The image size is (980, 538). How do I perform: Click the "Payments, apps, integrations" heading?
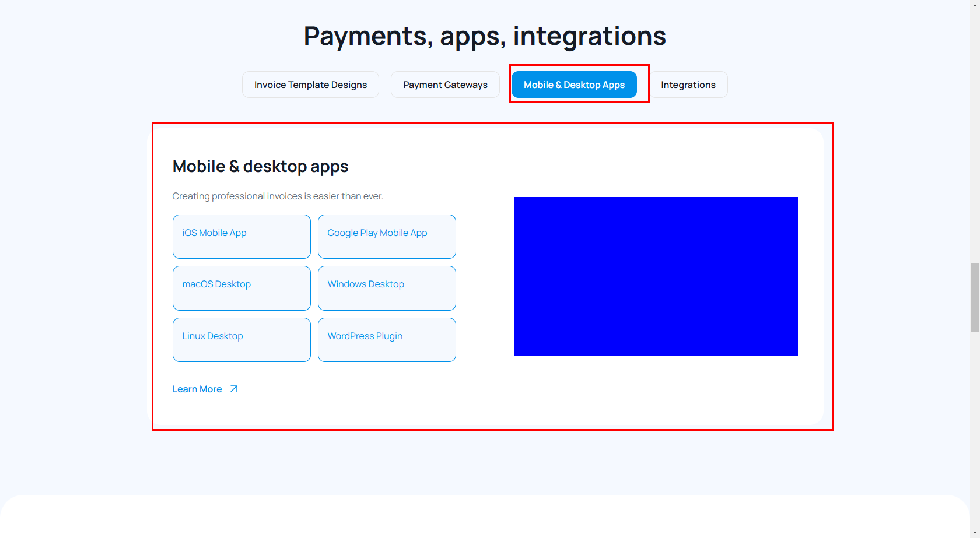coord(485,36)
